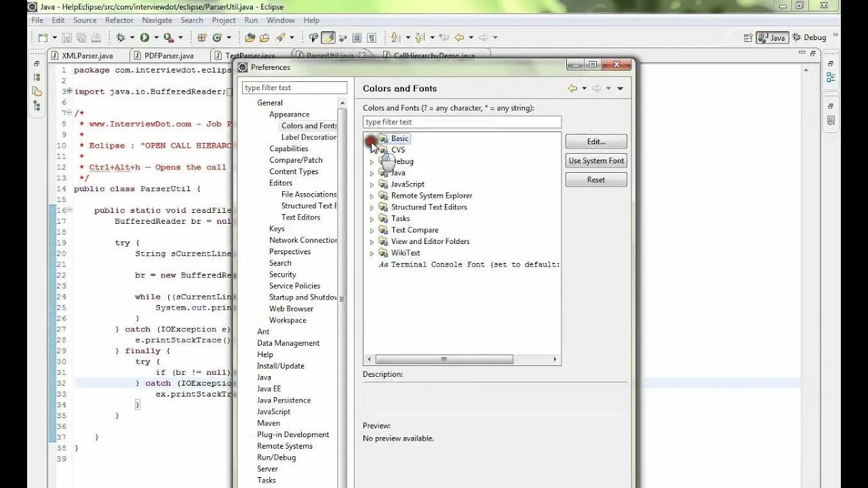Screen dimensions: 868x488
Task: Select Maven in the Preferences tree
Action: coord(269,423)
